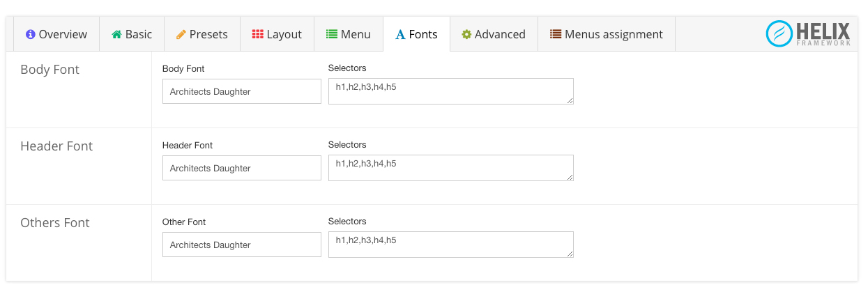Open the Other Font selection field
This screenshot has height=294, width=868.
click(241, 245)
